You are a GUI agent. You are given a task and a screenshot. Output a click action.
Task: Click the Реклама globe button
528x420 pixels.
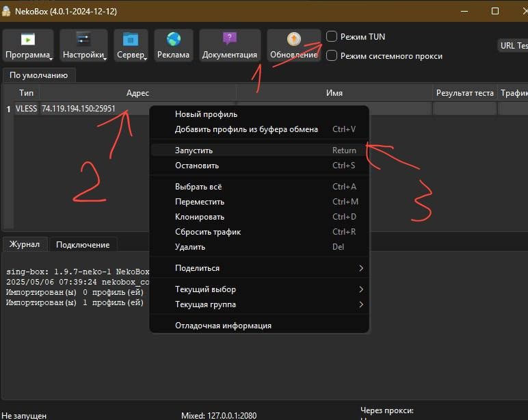click(174, 45)
